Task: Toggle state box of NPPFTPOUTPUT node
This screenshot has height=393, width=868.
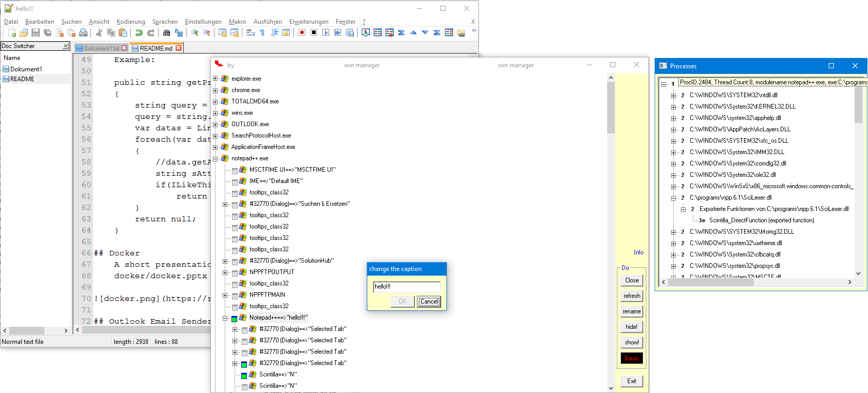Action: (x=235, y=274)
